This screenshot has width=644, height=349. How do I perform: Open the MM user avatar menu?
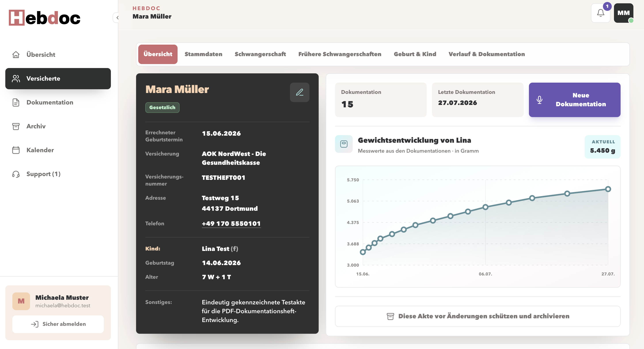click(623, 13)
